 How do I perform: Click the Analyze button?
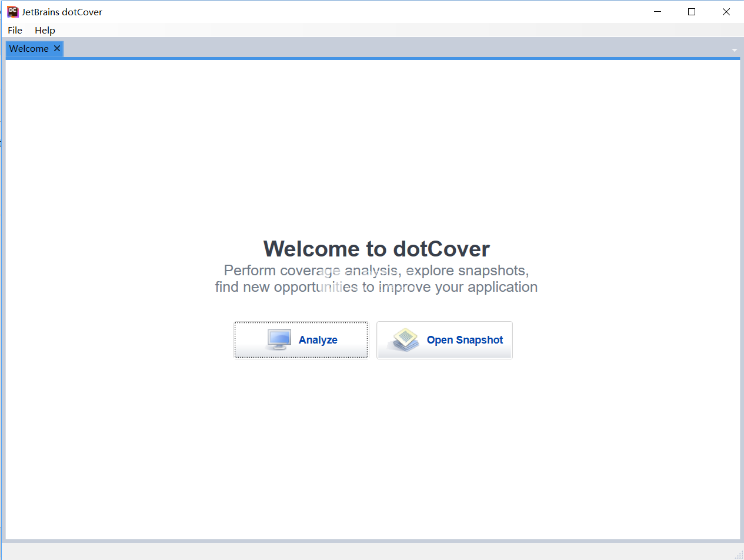click(301, 340)
